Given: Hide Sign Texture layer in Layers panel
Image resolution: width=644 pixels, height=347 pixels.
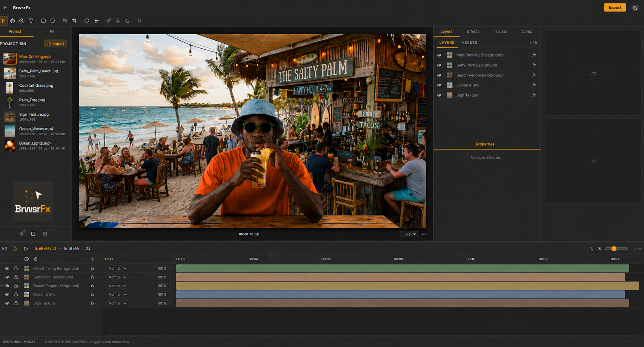Looking at the screenshot, I should (439, 95).
